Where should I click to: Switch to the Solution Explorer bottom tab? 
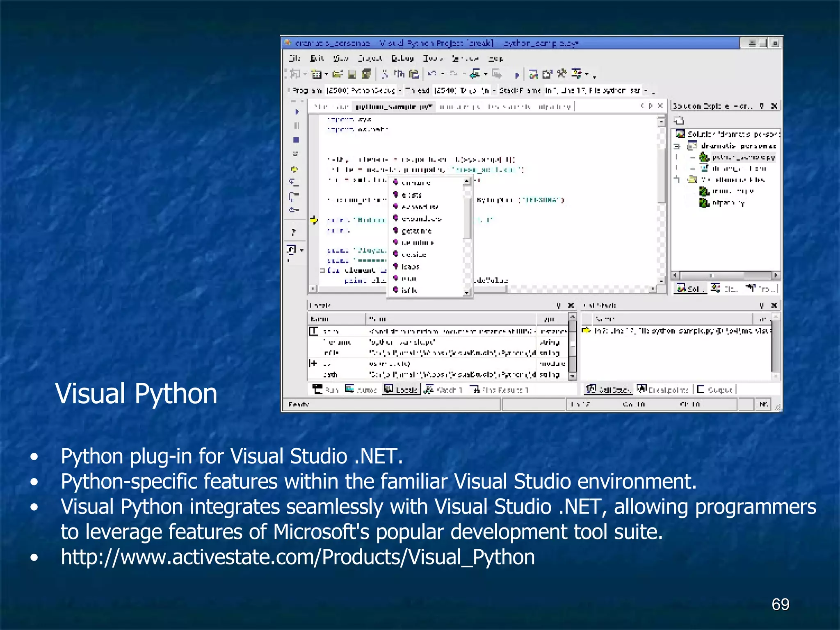coord(690,289)
